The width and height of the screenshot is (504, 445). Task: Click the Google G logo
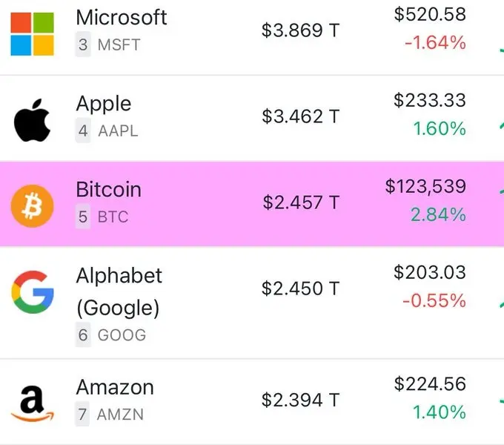[x=33, y=292]
